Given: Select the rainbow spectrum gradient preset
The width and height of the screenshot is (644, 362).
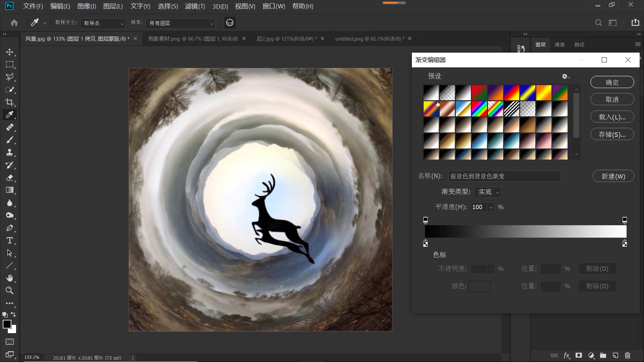Looking at the screenshot, I should (x=479, y=109).
